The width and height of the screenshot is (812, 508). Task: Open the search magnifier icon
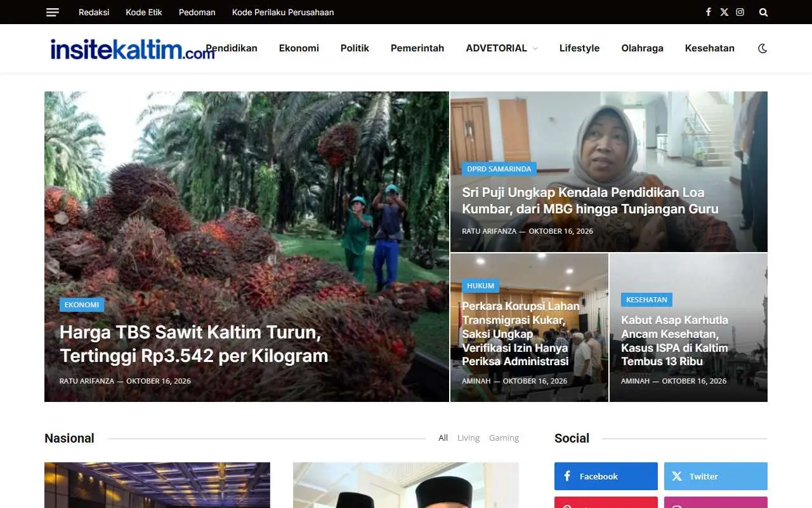click(764, 12)
